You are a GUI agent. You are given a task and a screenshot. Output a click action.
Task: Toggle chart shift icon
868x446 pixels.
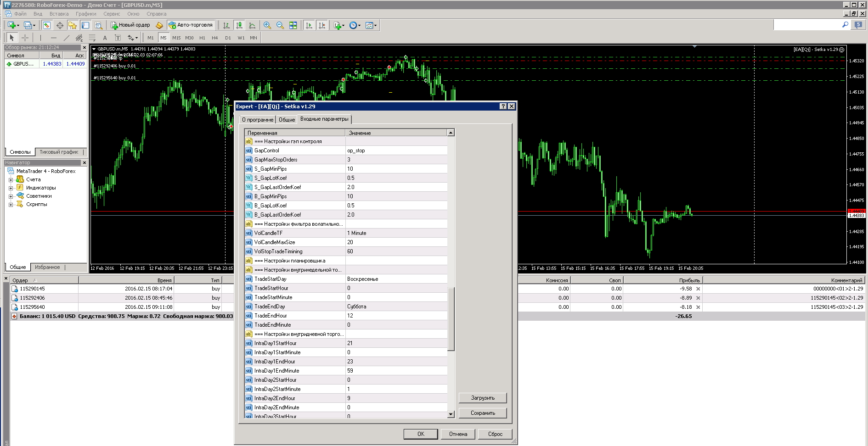click(x=322, y=25)
